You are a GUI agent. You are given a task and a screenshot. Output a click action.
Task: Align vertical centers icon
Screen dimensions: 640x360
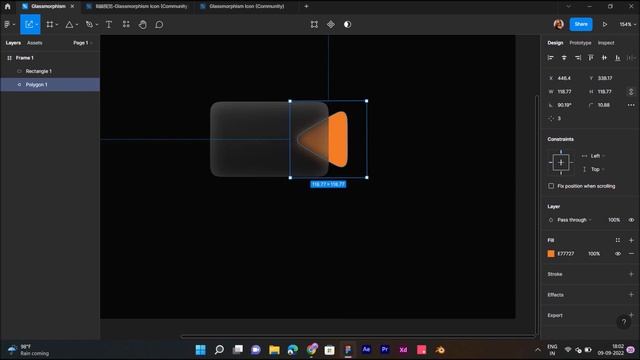tap(604, 58)
